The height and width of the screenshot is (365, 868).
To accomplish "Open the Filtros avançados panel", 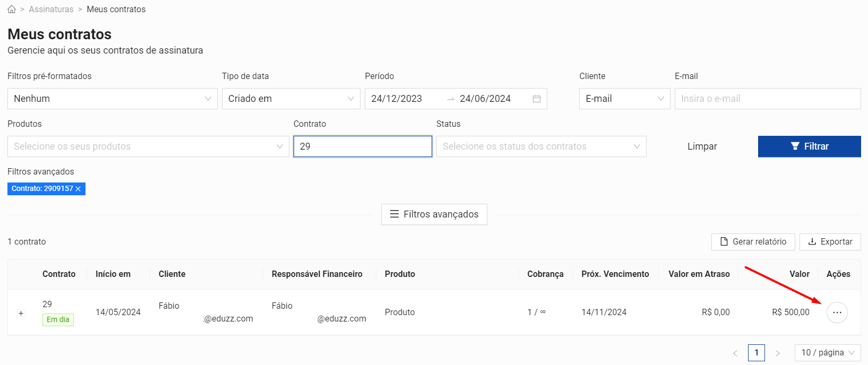I will pyautogui.click(x=434, y=214).
